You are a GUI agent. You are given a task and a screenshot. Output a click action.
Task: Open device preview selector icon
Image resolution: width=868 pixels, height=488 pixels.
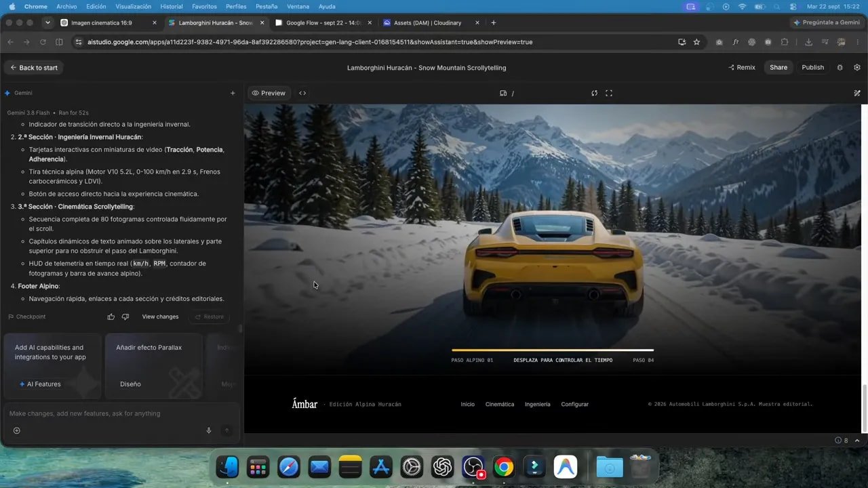pos(503,94)
